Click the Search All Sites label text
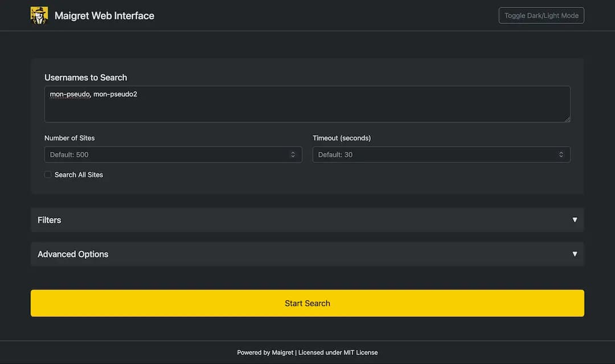615x364 pixels. [x=78, y=175]
